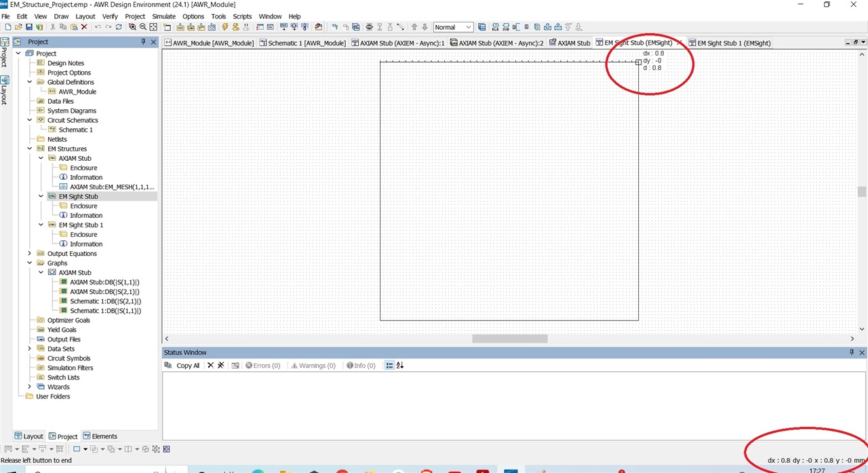868x473 pixels.
Task: Click the lightning bolt Analyze icon
Action: 225,27
